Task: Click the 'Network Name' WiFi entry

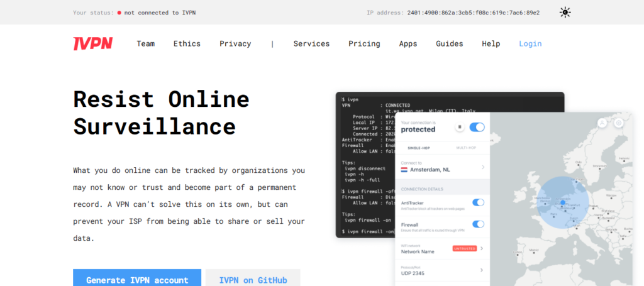Action: pyautogui.click(x=418, y=251)
